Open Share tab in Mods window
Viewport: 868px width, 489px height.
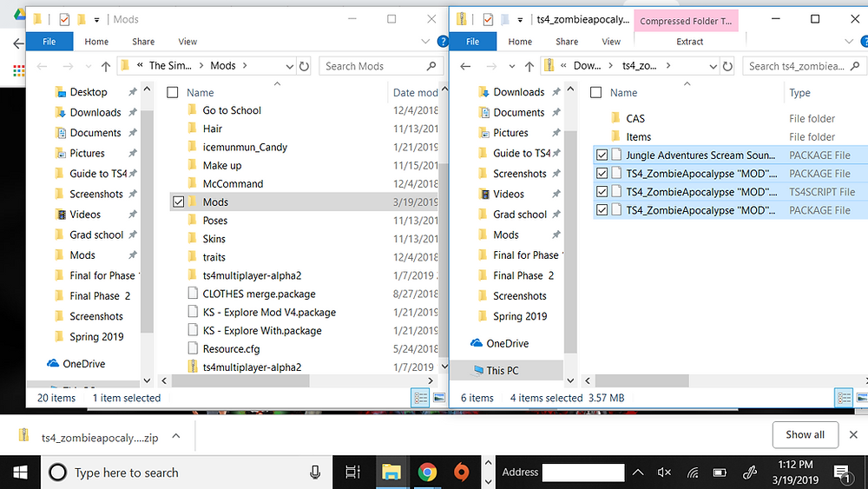tap(143, 42)
